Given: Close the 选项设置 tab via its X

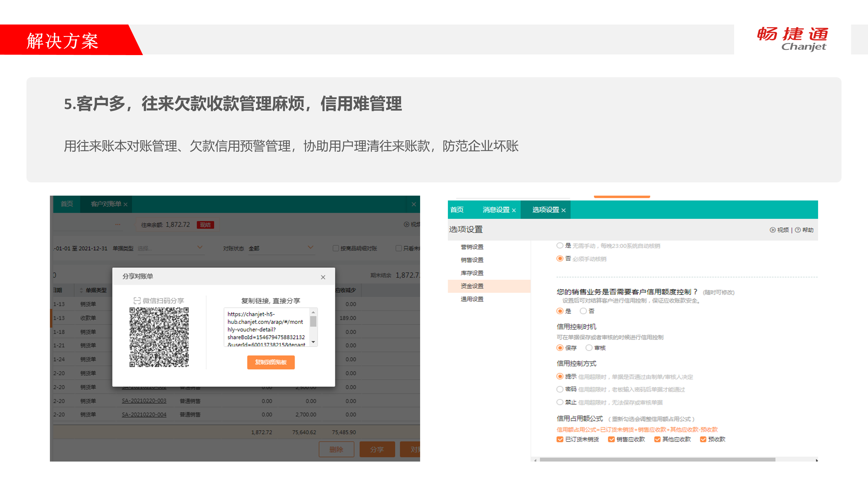Looking at the screenshot, I should [x=563, y=210].
